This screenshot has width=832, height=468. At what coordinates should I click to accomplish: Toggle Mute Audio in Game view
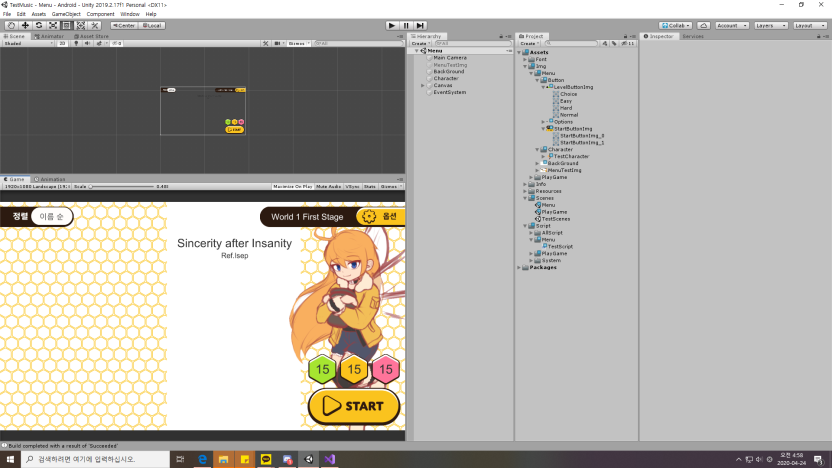tap(328, 187)
